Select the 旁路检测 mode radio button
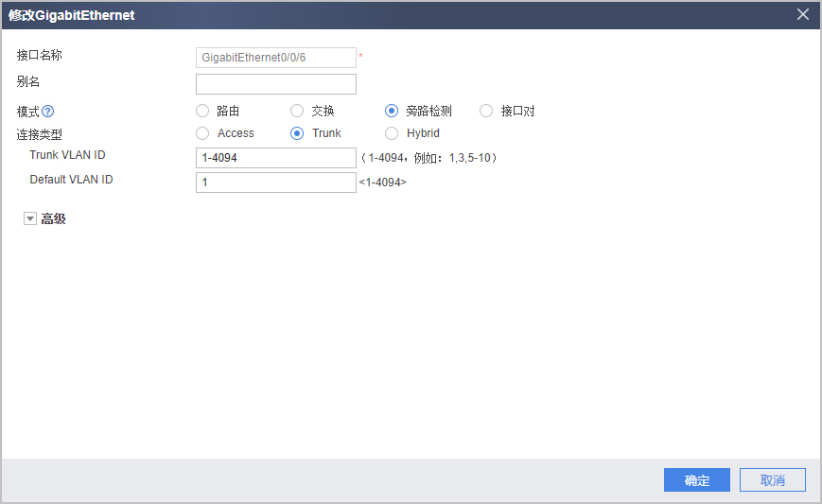 tap(391, 111)
